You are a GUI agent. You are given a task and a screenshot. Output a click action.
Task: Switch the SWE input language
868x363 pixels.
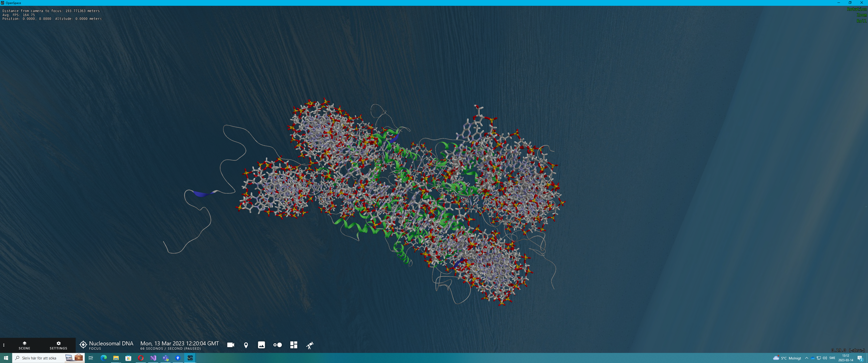click(832, 358)
